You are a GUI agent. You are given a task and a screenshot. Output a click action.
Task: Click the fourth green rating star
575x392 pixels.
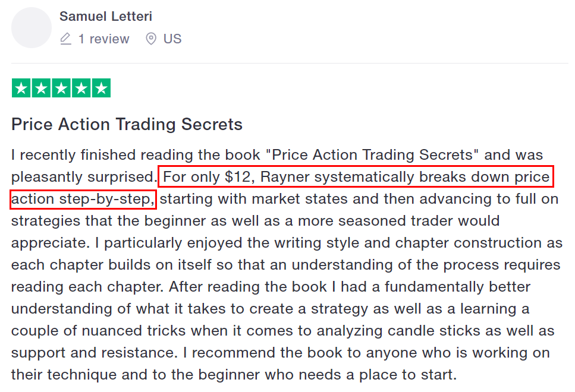click(x=81, y=88)
